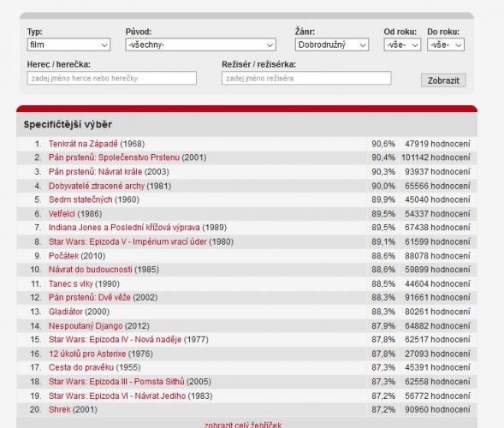Open the Původ dropdown showing -všechny-
Viewport: 504px width, 428px height.
pyautogui.click(x=200, y=45)
